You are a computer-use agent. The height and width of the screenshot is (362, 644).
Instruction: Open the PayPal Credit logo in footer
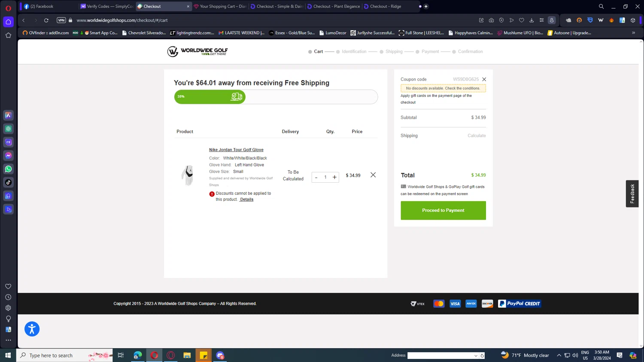point(519,304)
